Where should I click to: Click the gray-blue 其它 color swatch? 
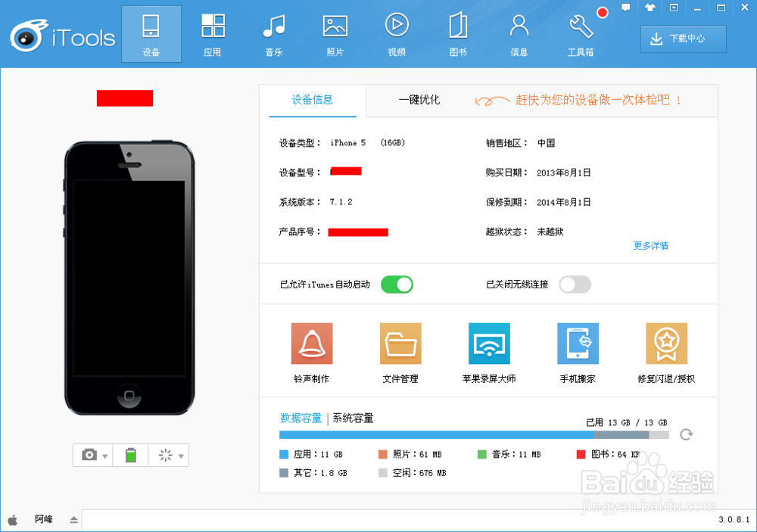click(x=284, y=473)
